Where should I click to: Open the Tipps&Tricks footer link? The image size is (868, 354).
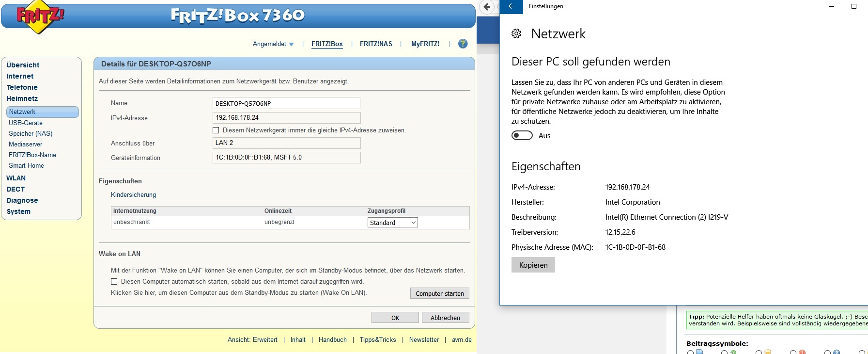pos(378,340)
